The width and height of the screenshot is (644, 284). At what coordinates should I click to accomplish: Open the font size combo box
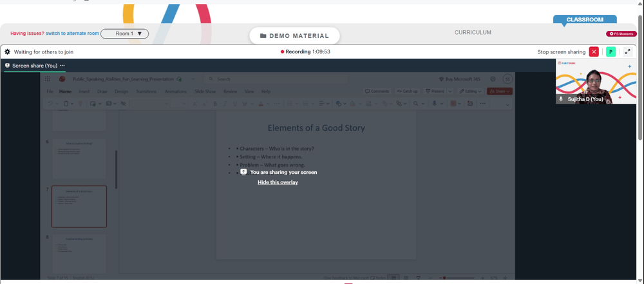click(x=180, y=104)
